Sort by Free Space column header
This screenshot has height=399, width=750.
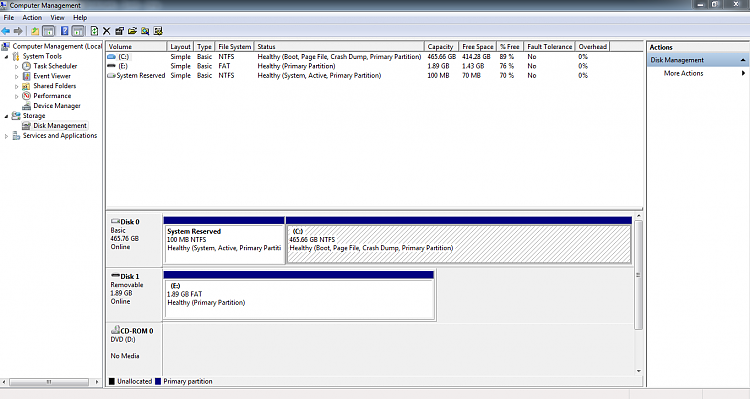pos(477,46)
